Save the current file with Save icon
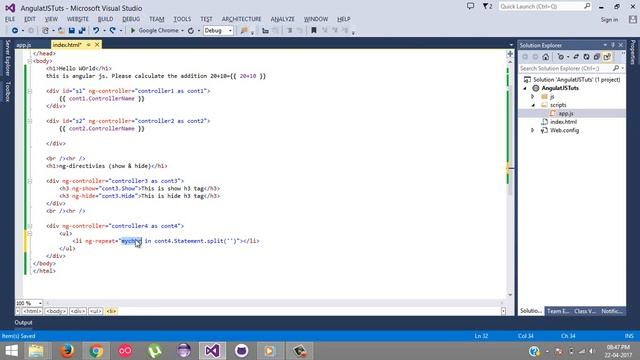The width and height of the screenshot is (640, 360). tap(71, 31)
